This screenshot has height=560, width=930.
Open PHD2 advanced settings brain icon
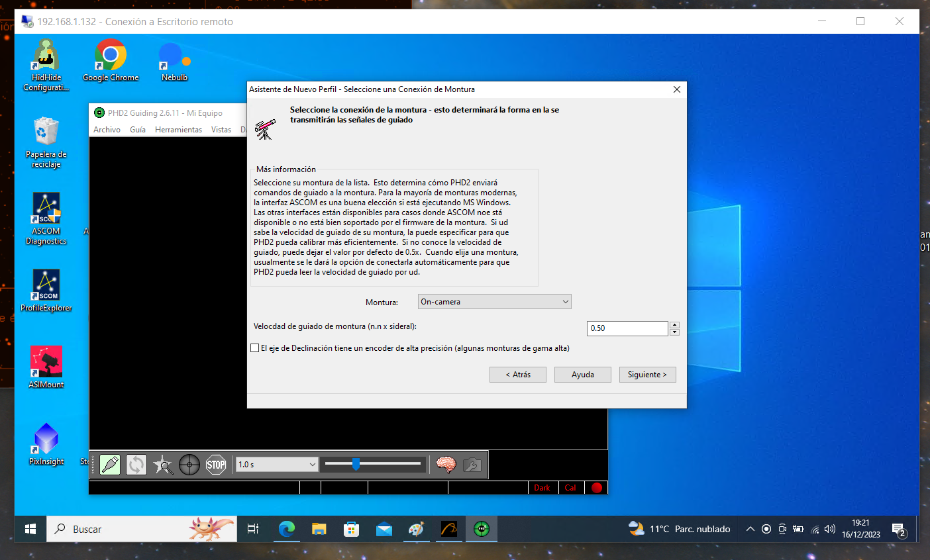click(446, 465)
